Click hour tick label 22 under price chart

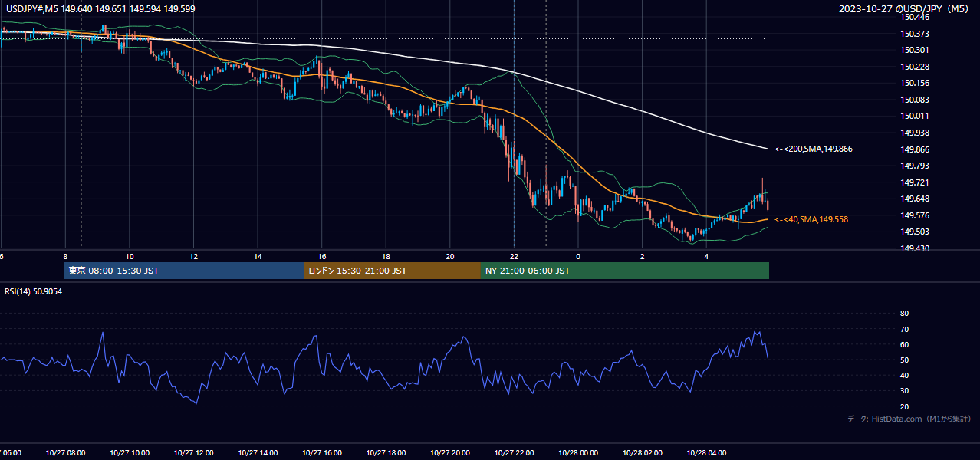tap(514, 256)
